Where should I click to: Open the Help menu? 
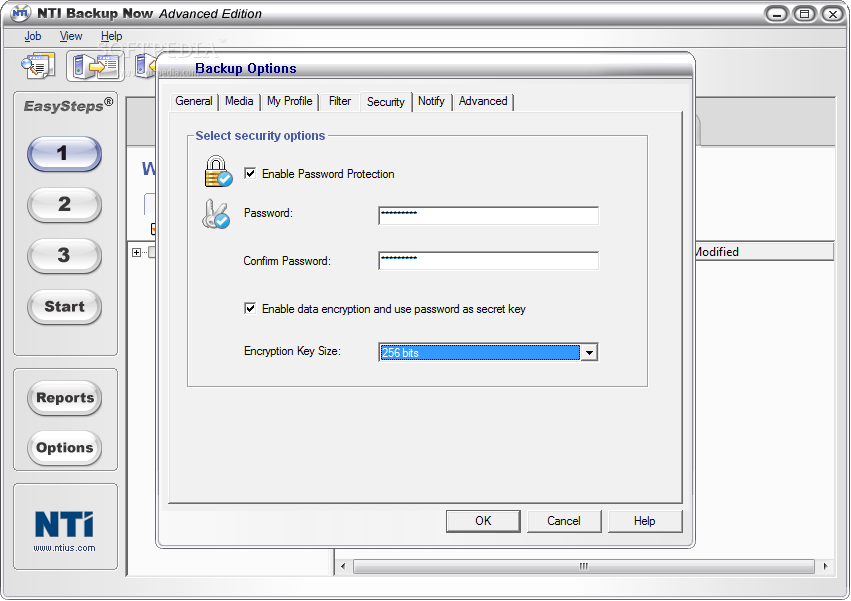(111, 36)
